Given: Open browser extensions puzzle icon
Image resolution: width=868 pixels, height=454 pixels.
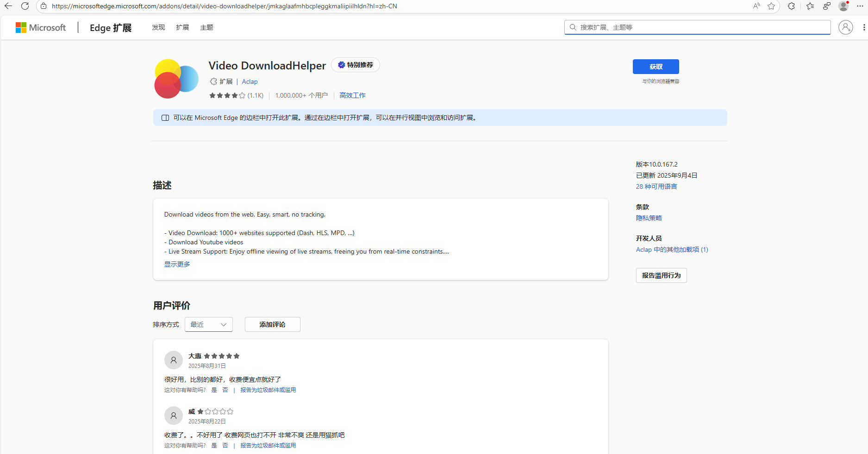Looking at the screenshot, I should (x=791, y=6).
